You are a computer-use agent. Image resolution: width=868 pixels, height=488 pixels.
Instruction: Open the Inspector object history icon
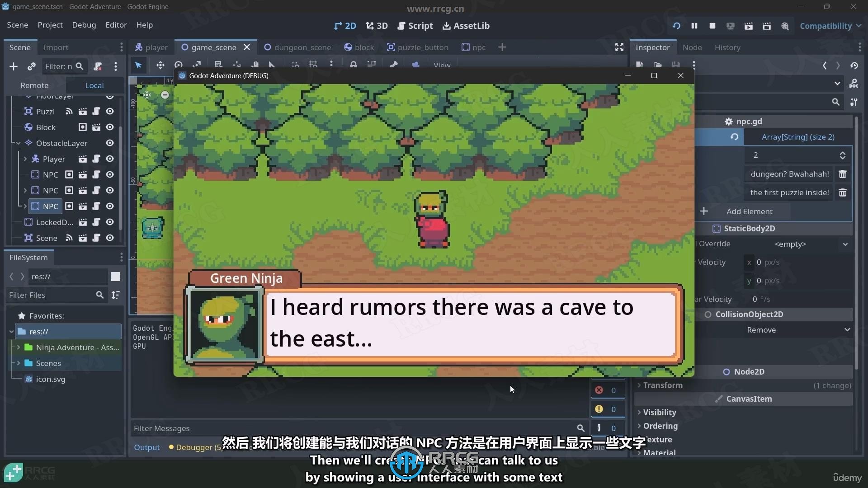(854, 66)
